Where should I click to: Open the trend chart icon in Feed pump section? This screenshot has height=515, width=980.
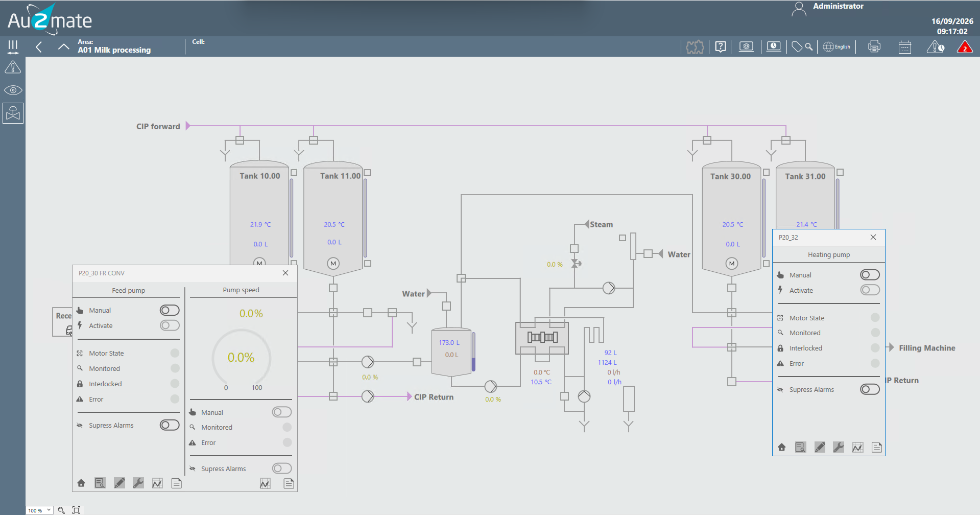coord(157,483)
